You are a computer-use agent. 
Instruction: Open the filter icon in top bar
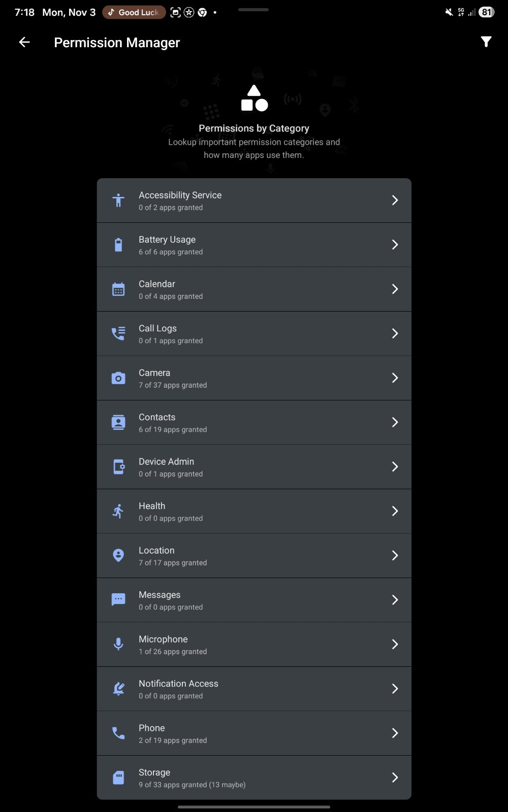(x=486, y=42)
